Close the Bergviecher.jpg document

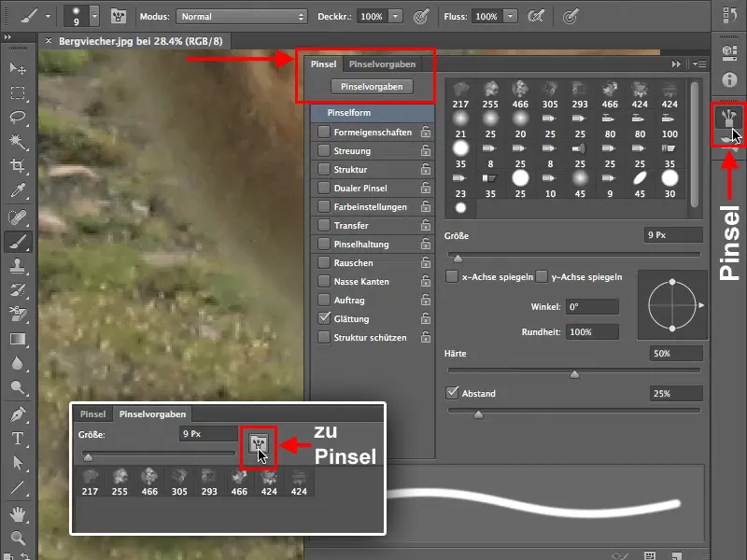click(x=49, y=41)
